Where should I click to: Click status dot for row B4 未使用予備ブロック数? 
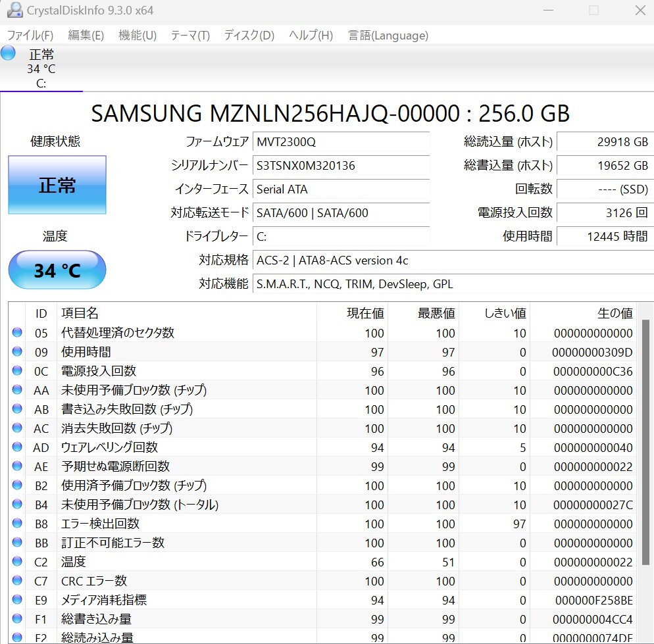(17, 505)
